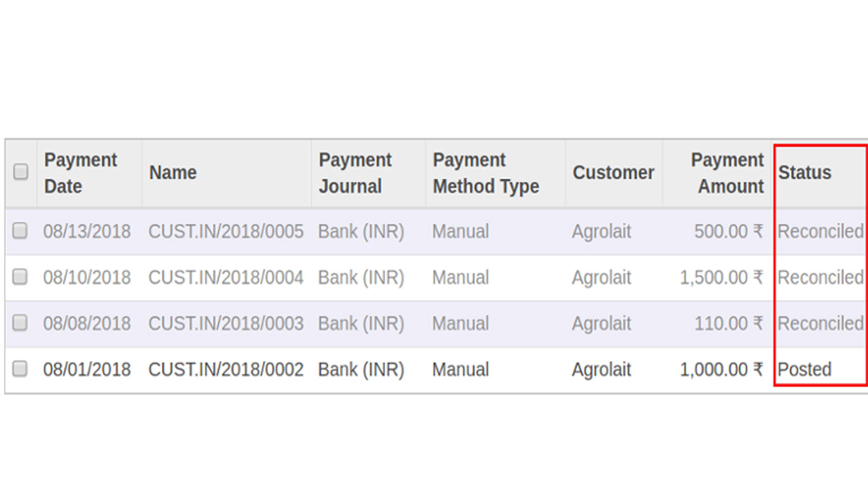Sort by Payment Method Type header
Screen dimensions: 868x488
pos(486,173)
